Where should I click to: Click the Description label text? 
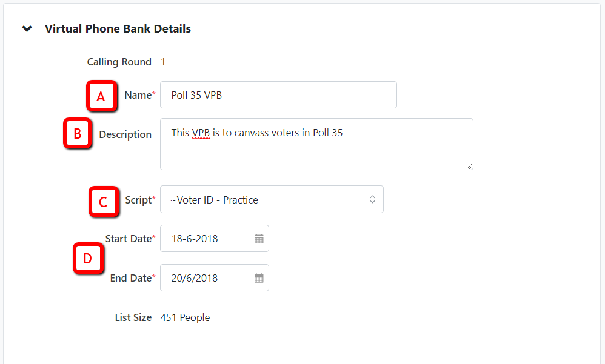[125, 134]
